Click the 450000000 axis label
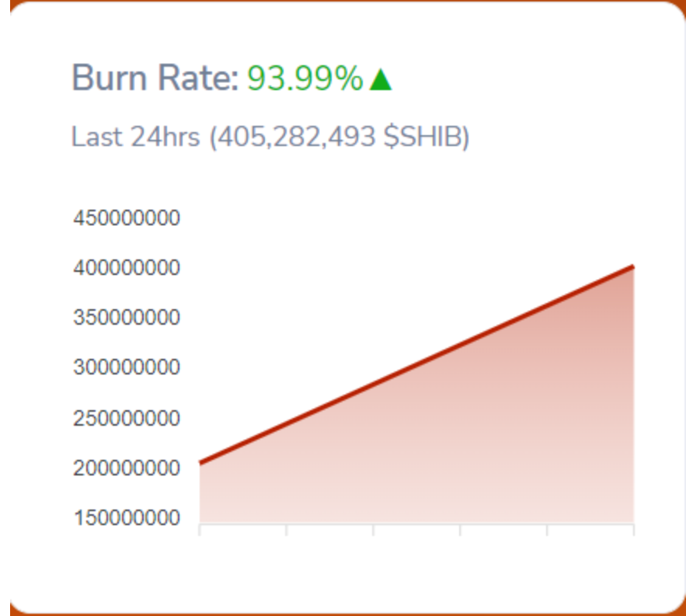Image resolution: width=686 pixels, height=616 pixels. click(127, 218)
